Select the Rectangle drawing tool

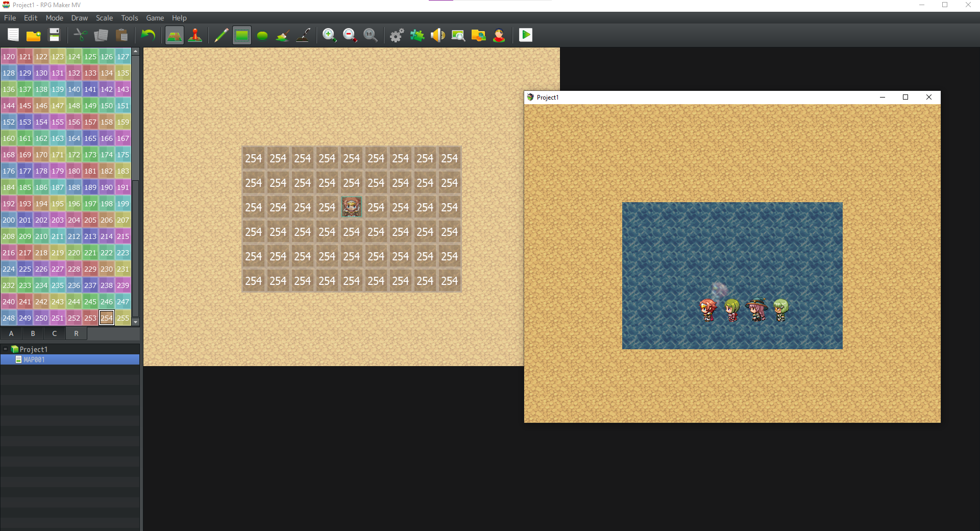[242, 35]
